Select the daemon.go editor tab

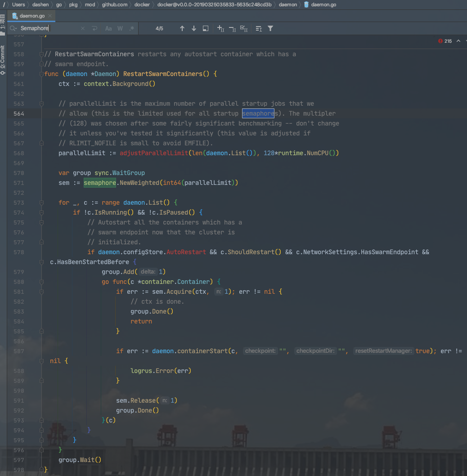(x=31, y=16)
